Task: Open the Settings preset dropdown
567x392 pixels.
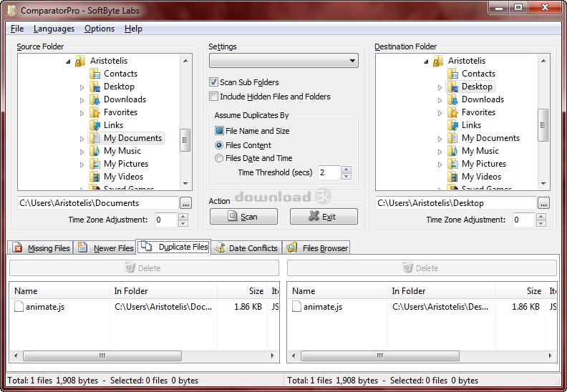Action: point(283,61)
